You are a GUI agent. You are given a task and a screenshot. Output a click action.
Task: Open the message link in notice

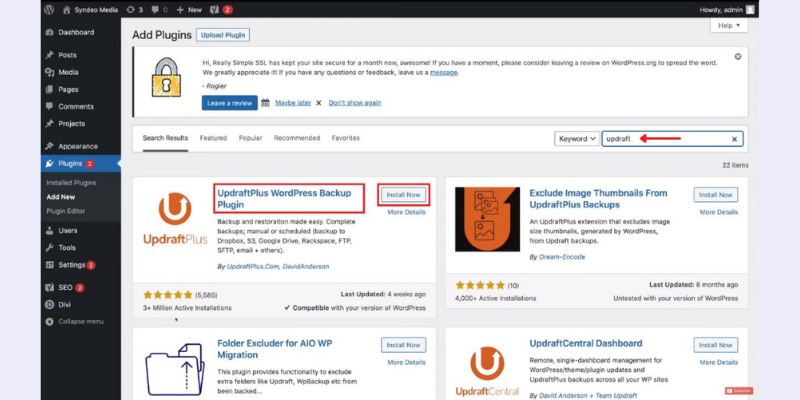click(x=443, y=72)
